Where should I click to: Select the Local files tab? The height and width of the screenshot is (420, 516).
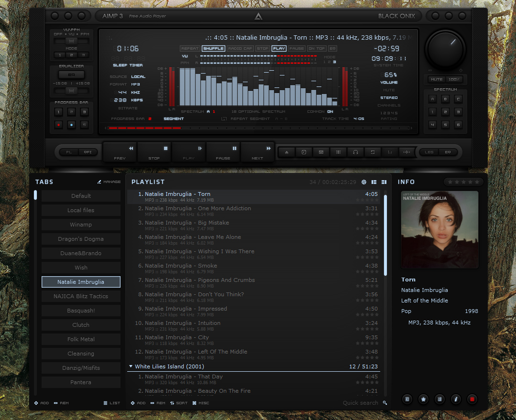(81, 210)
